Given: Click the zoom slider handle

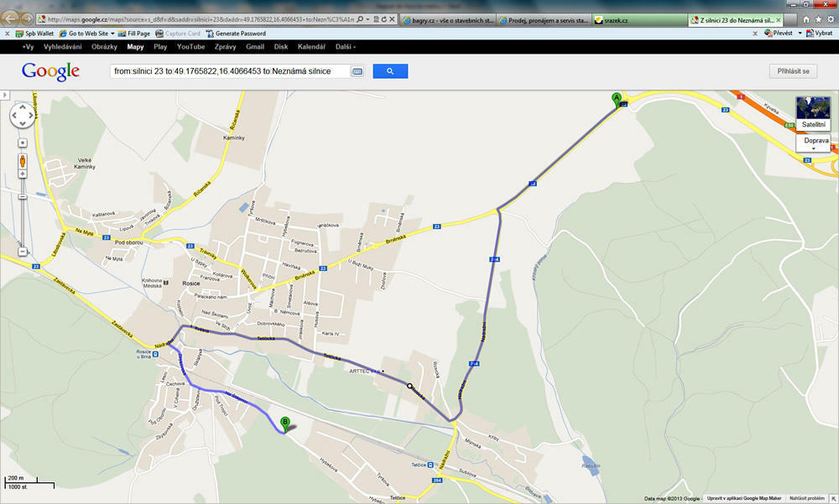Looking at the screenshot, I should (x=23, y=197).
